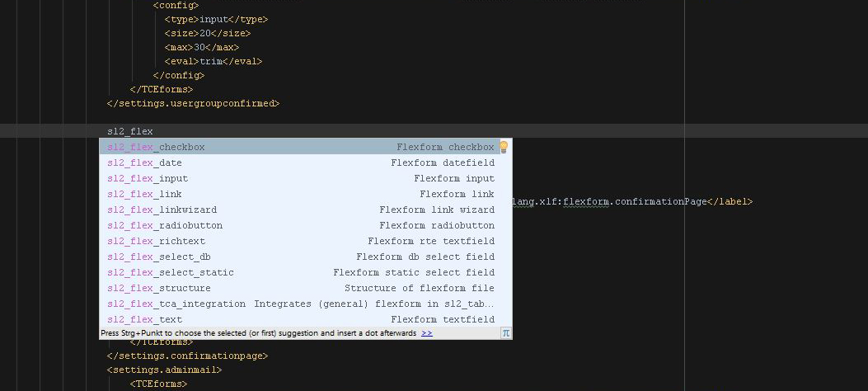Click the settings.adminmail opening tag
The width and height of the screenshot is (868, 391).
coord(164,370)
